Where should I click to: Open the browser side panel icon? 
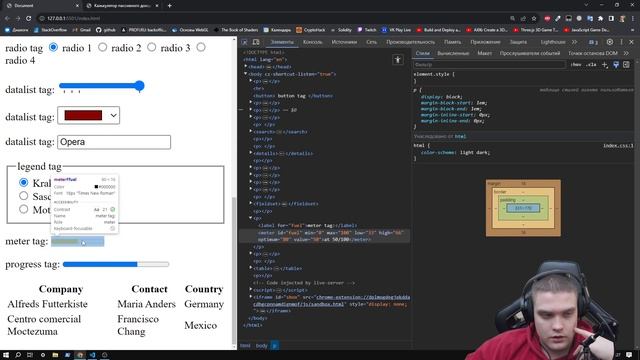pyautogui.click(x=611, y=18)
